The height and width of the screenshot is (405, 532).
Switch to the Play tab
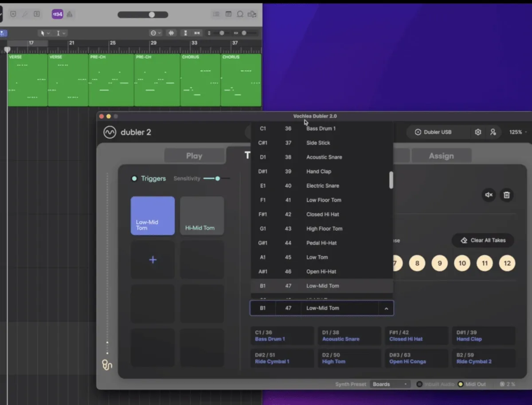click(194, 156)
